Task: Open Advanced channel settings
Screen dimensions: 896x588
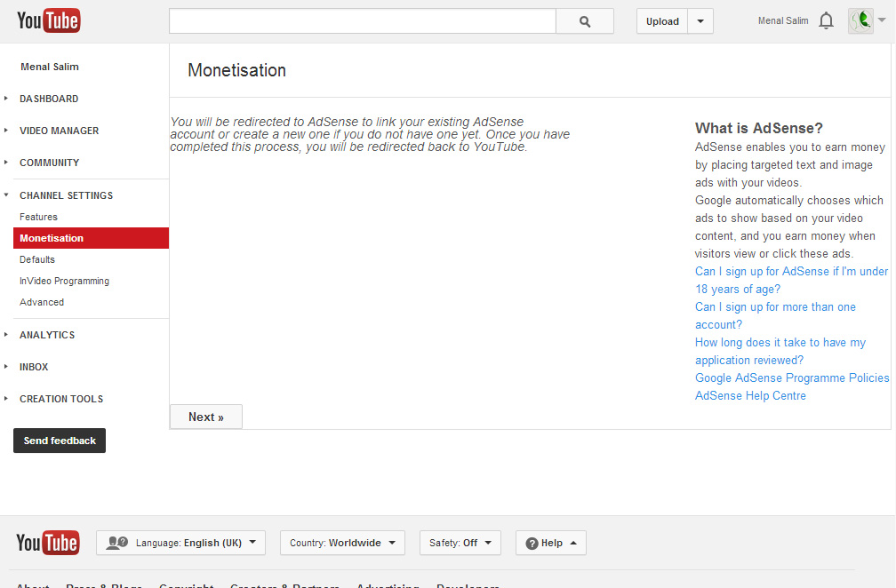Action: coord(42,302)
